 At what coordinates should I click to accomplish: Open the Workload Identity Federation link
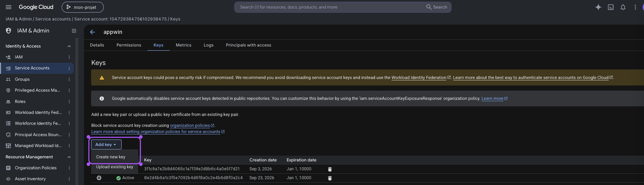pyautogui.click(x=421, y=78)
